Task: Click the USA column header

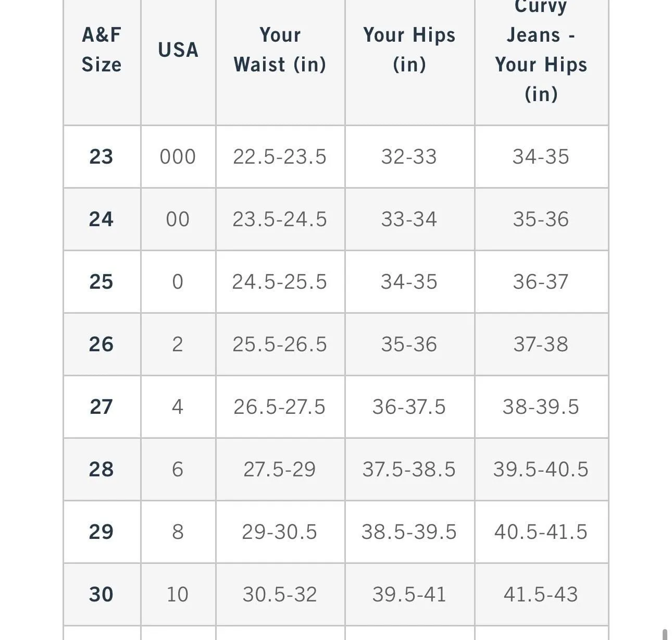Action: 178,50
